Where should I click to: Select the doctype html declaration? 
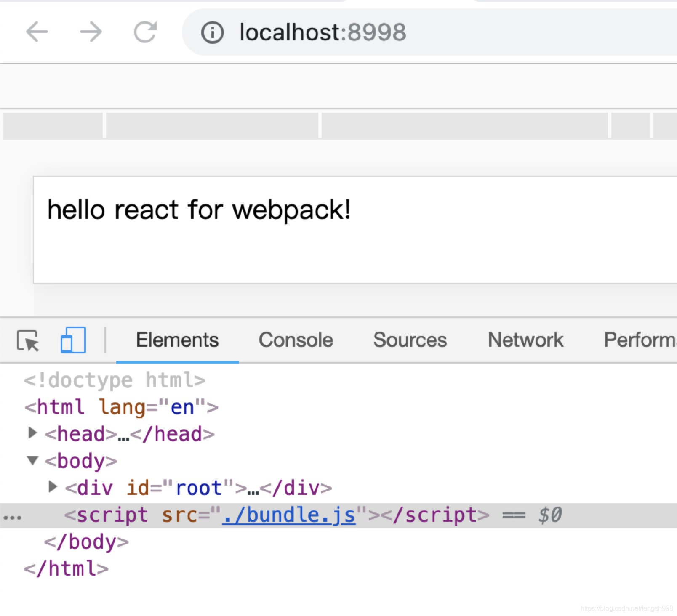coord(114,380)
